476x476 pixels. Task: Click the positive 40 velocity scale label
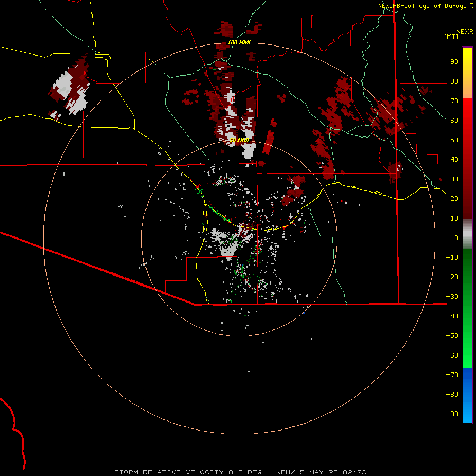tap(454, 159)
